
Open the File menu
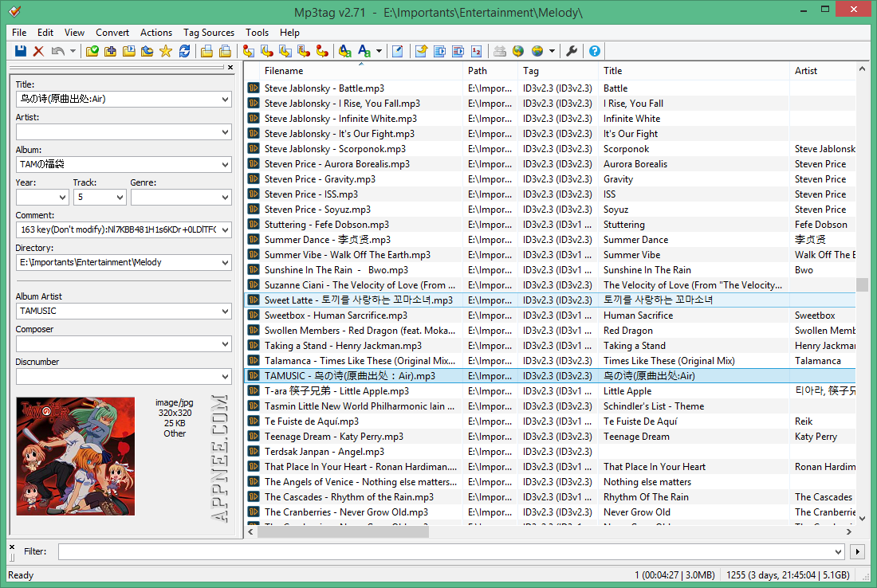tap(19, 33)
